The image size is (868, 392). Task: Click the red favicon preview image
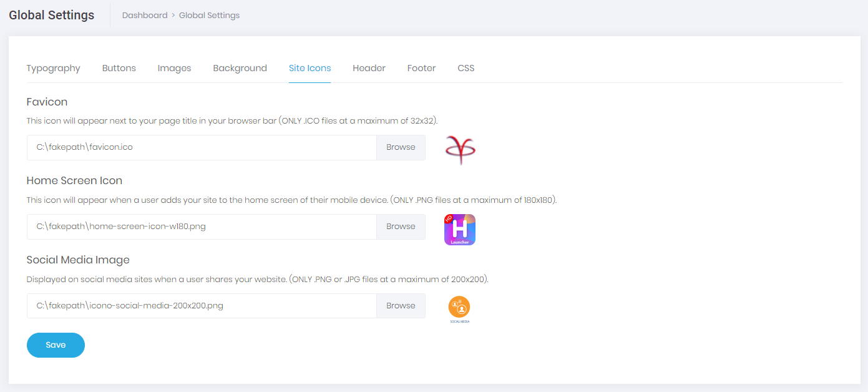(460, 150)
